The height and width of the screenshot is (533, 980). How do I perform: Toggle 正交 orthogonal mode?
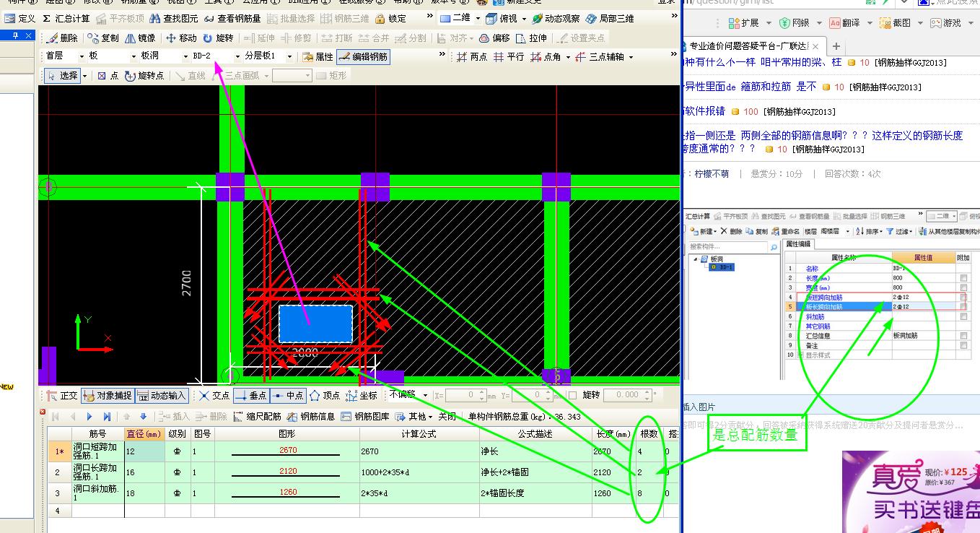(x=62, y=395)
